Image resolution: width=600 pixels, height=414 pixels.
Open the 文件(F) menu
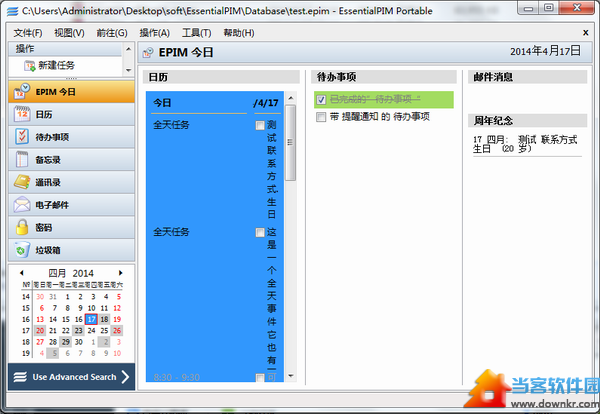click(x=28, y=33)
